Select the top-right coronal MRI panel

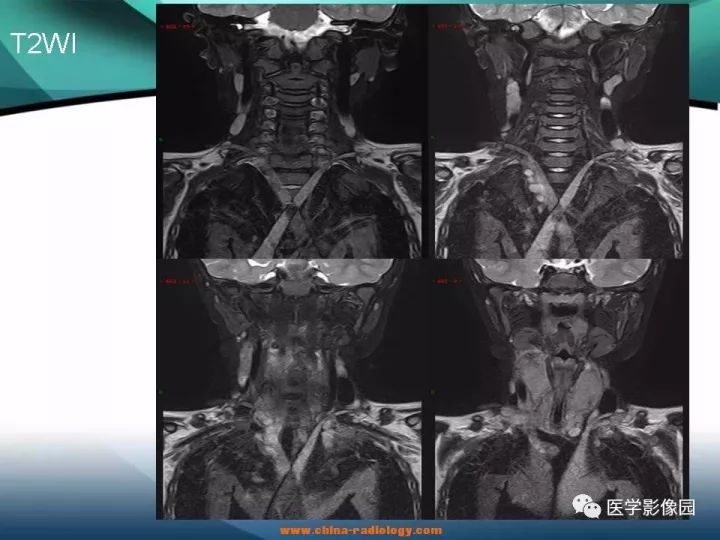558,131
